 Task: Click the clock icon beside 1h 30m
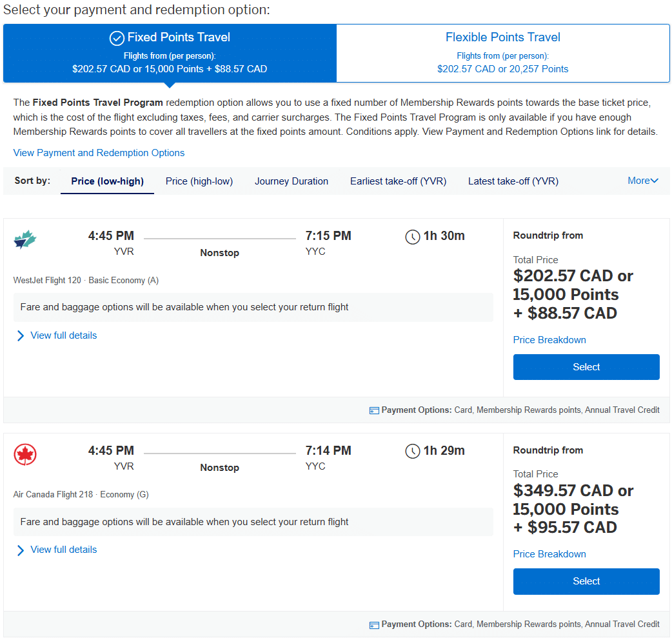tap(413, 237)
